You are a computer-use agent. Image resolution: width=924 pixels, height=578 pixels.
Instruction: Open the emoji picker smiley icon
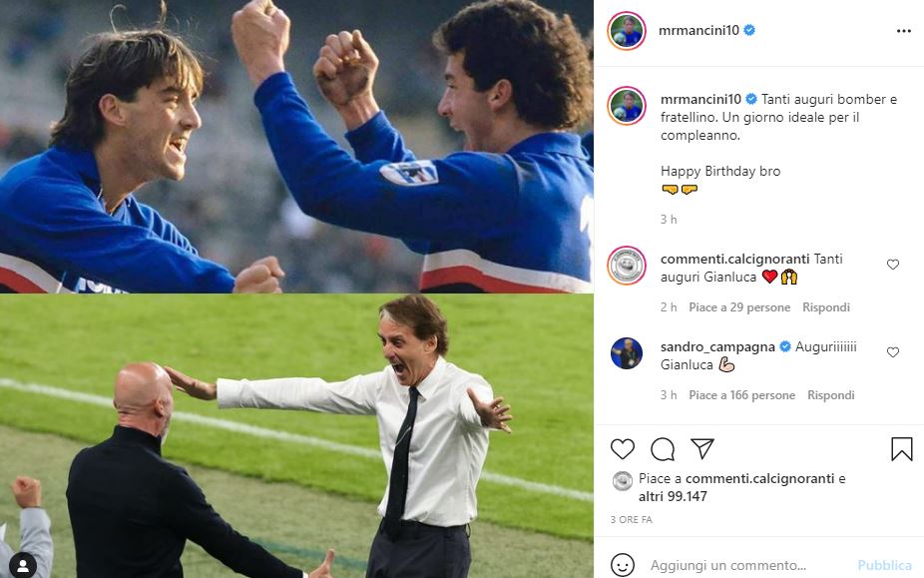(x=623, y=565)
